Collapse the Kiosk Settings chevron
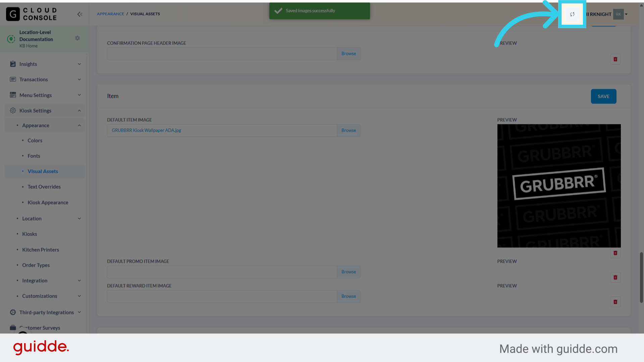Viewport: 644px width, 362px height. pyautogui.click(x=79, y=111)
